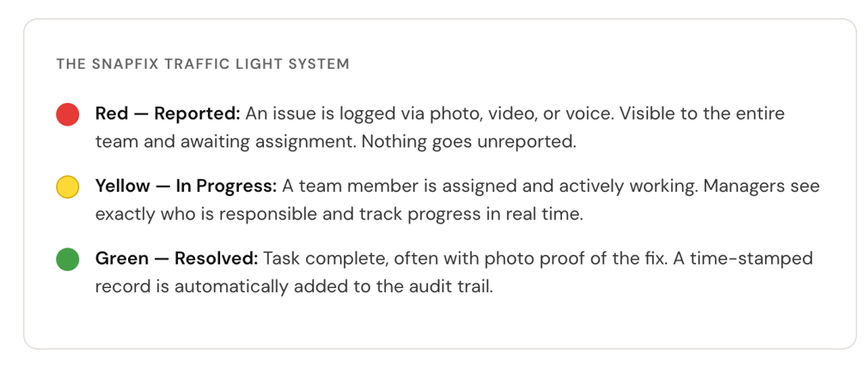Click the Snapfix Traffic Light System heading
The height and width of the screenshot is (380, 868).
tap(203, 64)
